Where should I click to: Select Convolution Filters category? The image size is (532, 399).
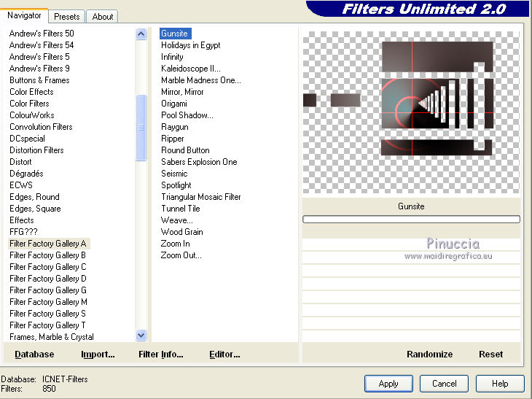pyautogui.click(x=41, y=127)
